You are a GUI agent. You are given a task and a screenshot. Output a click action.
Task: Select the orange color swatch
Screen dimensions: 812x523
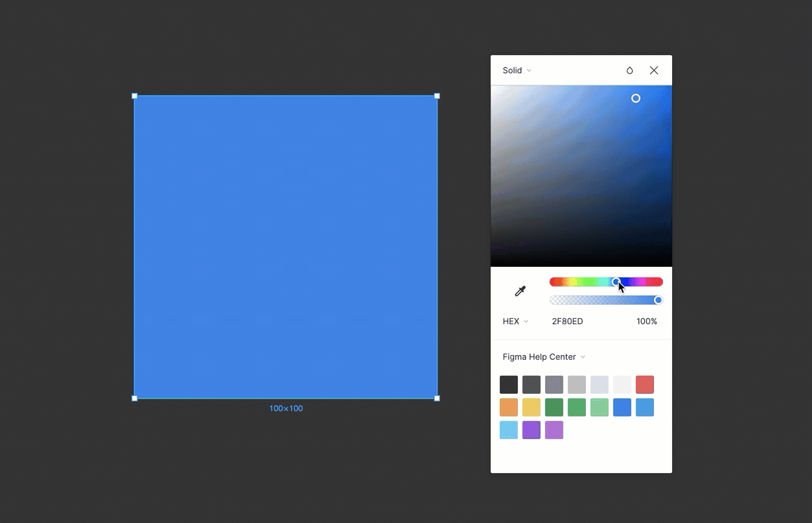[509, 407]
